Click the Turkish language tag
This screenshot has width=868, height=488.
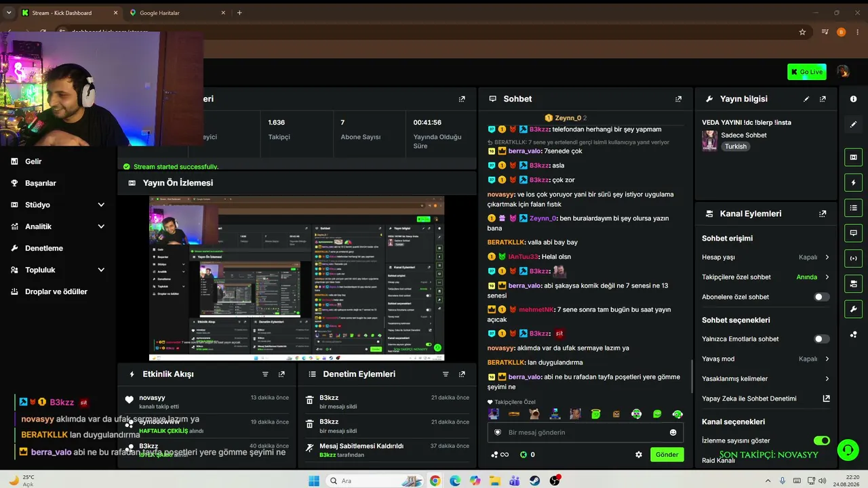(735, 146)
